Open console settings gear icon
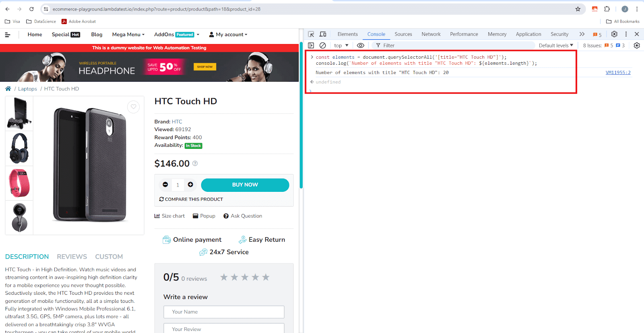The height and width of the screenshot is (333, 644). [x=637, y=45]
